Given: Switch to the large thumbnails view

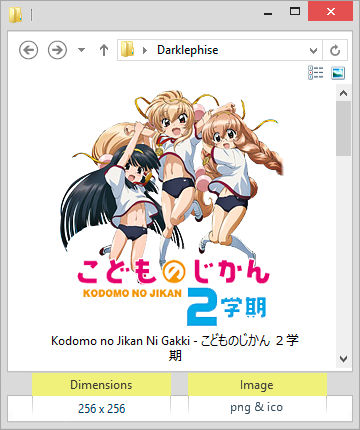Looking at the screenshot, I should (338, 73).
